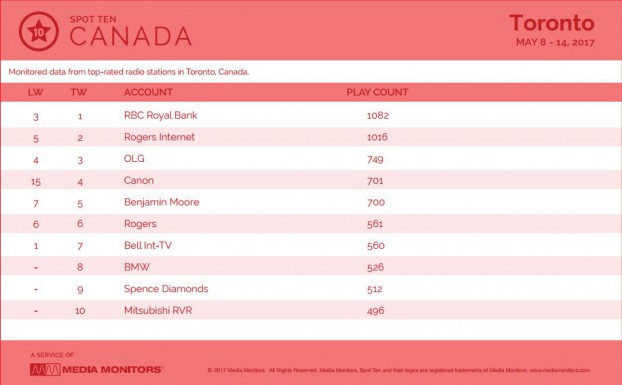Click the play count 1082 value
The height and width of the screenshot is (385, 622).
click(378, 116)
